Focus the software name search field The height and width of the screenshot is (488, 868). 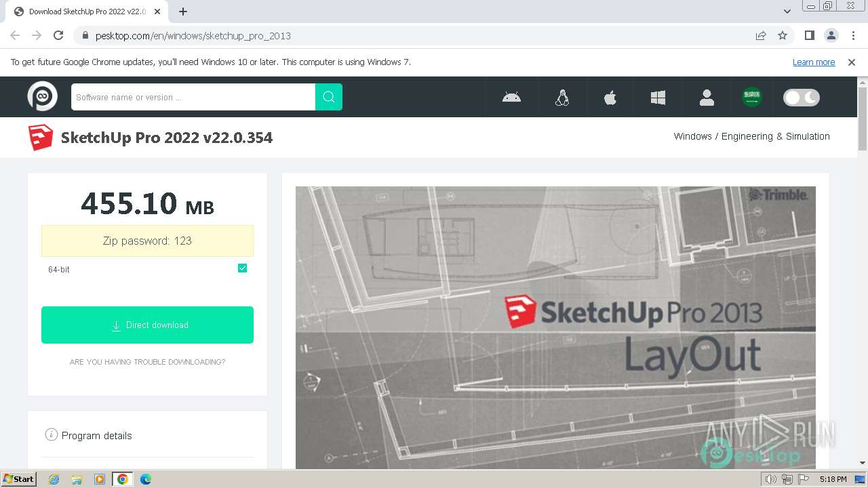point(193,97)
